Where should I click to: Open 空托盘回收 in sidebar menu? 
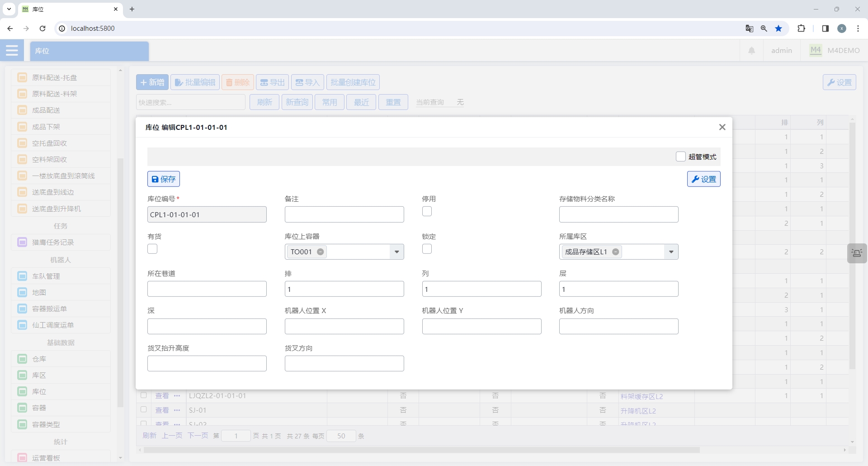point(61,143)
